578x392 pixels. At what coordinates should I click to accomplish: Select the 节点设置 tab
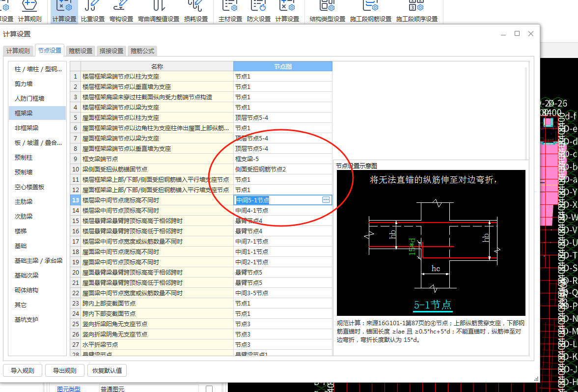coord(50,50)
